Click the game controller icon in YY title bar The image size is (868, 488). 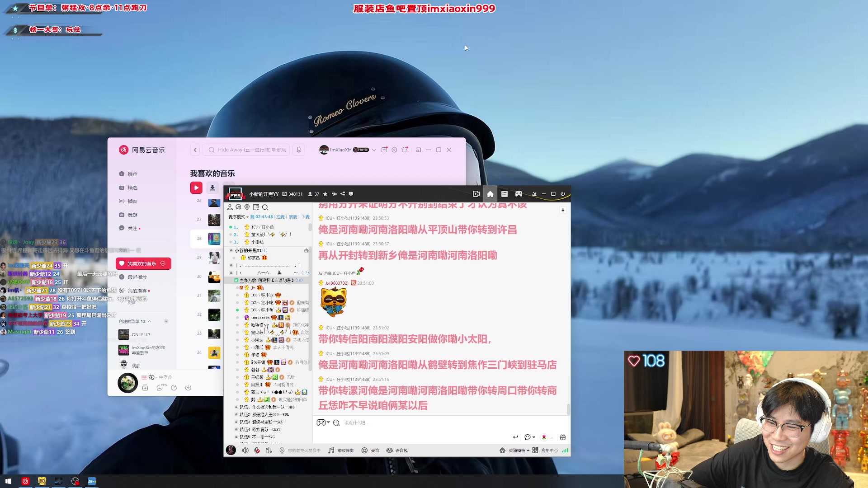pyautogui.click(x=519, y=194)
